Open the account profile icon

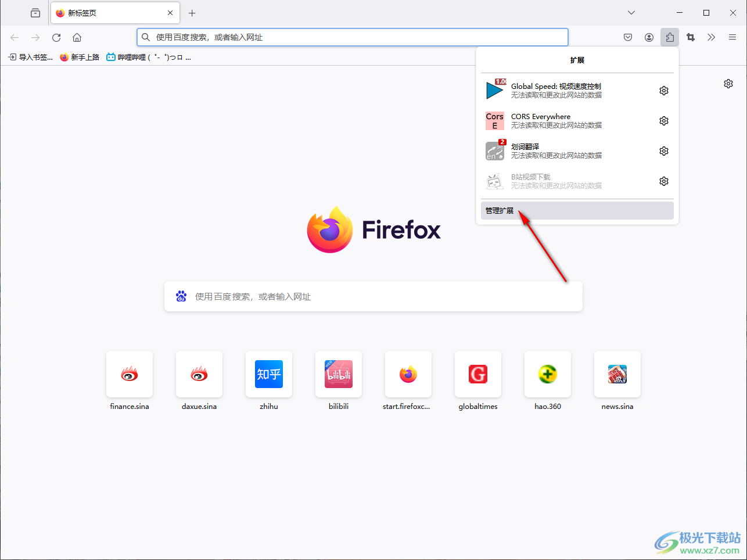click(x=649, y=37)
